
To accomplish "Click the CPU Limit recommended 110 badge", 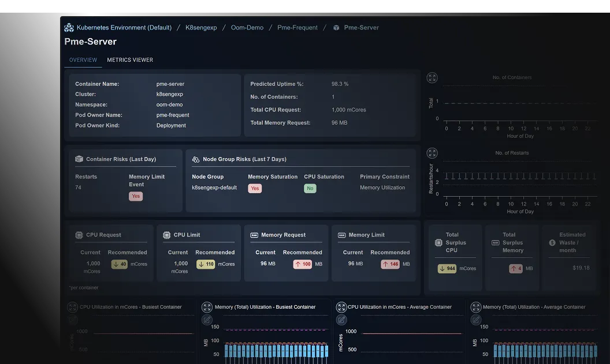I will 206,264.
